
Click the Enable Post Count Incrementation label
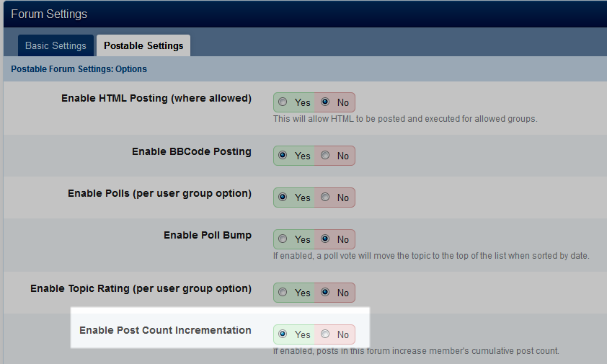pyautogui.click(x=165, y=330)
